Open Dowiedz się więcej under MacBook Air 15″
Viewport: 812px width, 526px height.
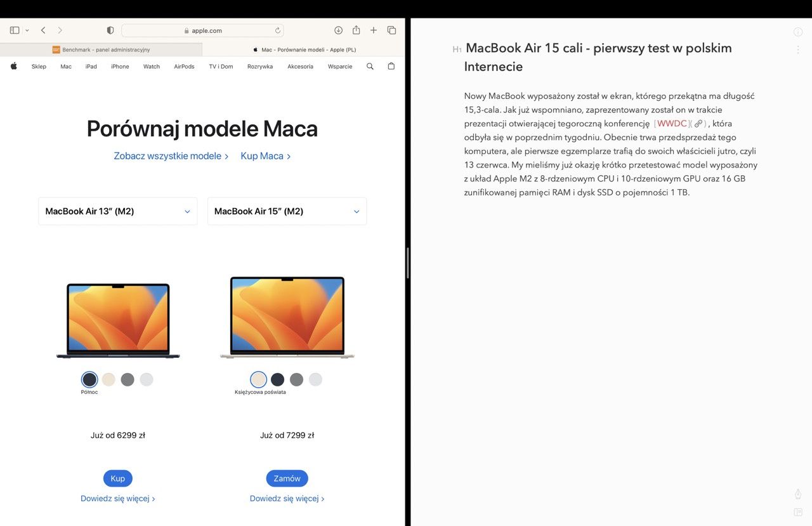click(287, 499)
